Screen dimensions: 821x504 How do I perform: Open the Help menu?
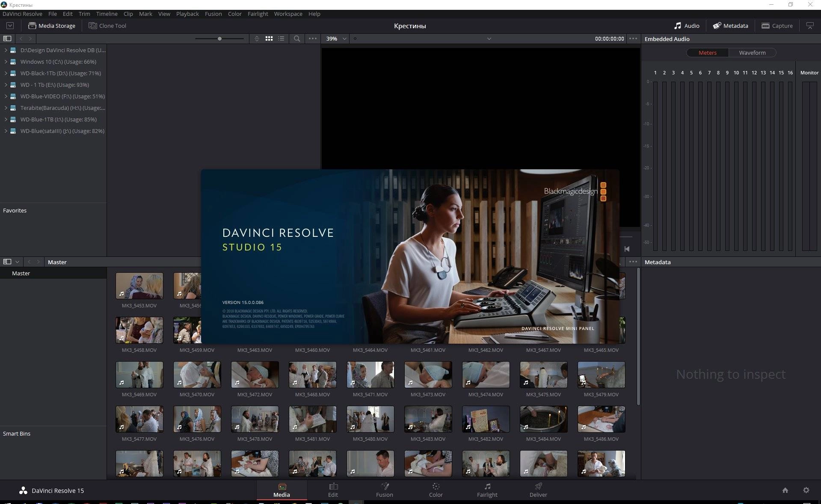[x=314, y=14]
